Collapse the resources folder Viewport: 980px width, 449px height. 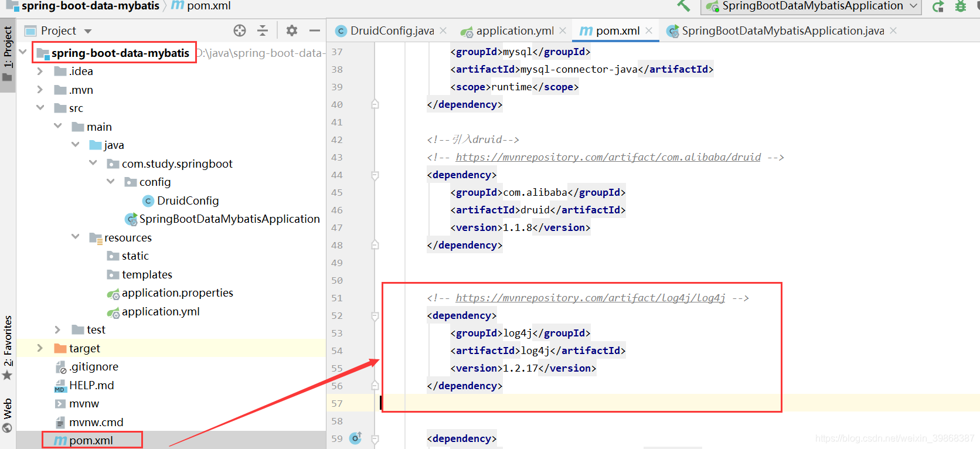click(x=75, y=236)
